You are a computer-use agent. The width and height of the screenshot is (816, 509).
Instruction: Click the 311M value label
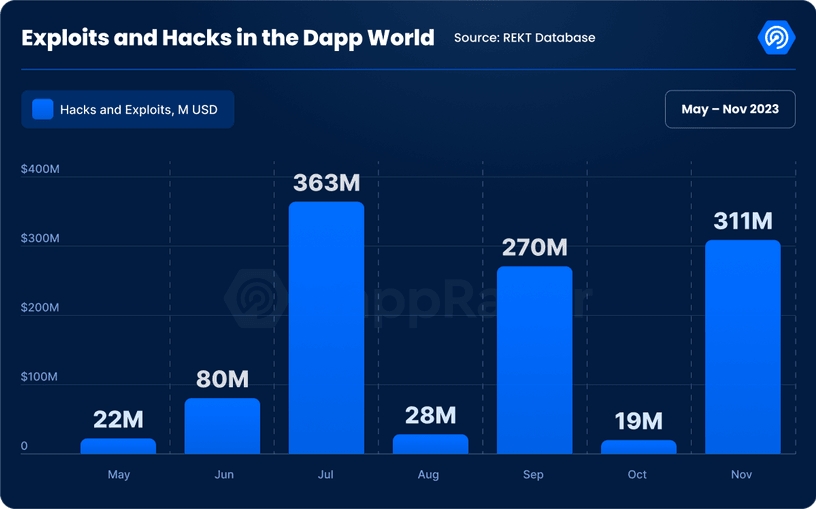pos(742,221)
